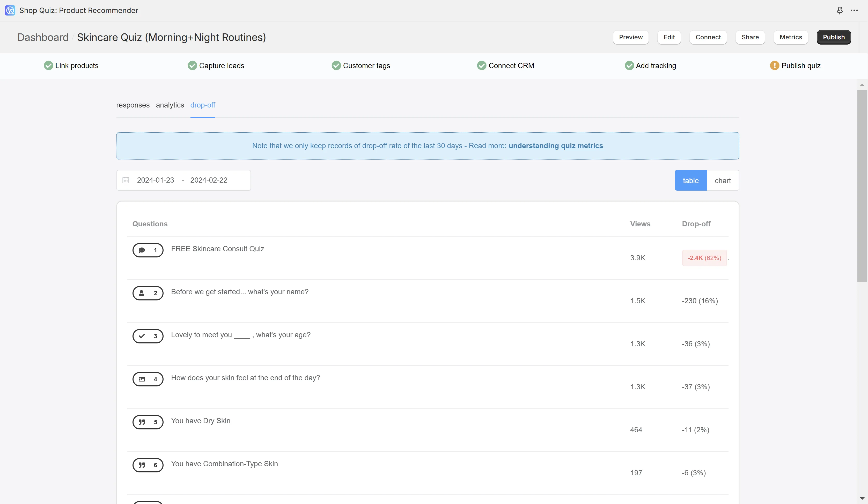Click the start date 2024-01-23 field
Viewport: 868px width, 504px height.
(x=156, y=180)
